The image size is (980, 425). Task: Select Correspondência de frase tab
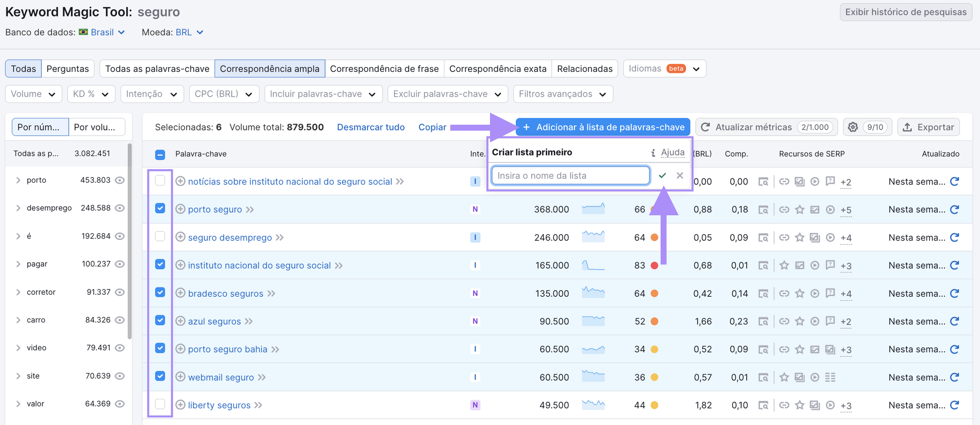pyautogui.click(x=384, y=68)
